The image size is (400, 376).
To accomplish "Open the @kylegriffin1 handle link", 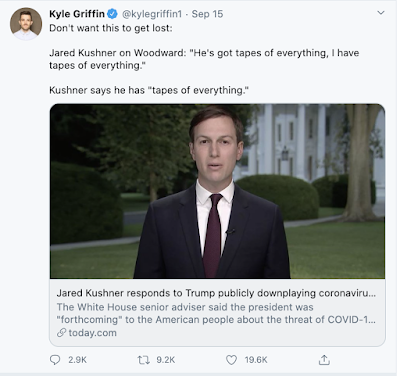I will click(x=152, y=14).
